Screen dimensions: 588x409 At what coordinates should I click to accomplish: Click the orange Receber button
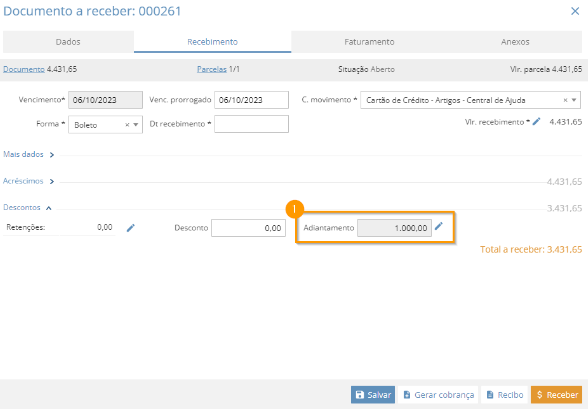tap(556, 395)
